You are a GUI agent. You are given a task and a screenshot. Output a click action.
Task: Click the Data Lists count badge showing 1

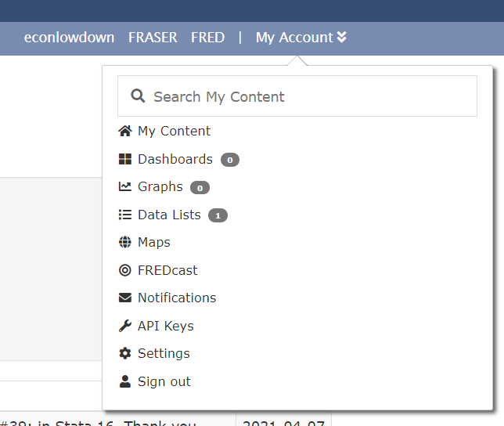(x=218, y=215)
